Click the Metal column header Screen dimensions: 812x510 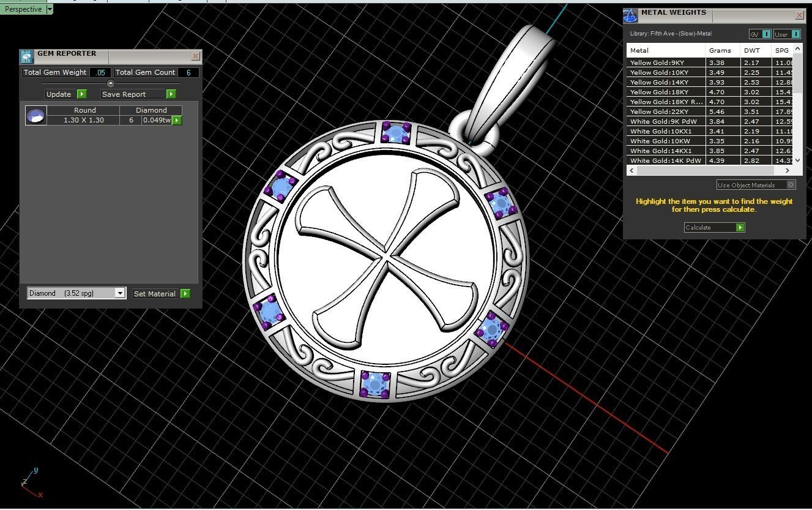pyautogui.click(x=666, y=50)
